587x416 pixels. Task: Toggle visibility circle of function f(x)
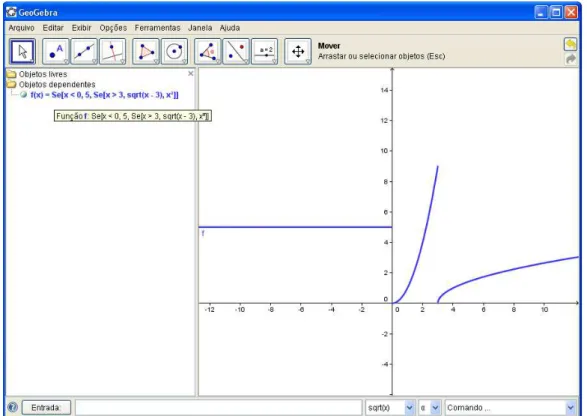coord(24,95)
